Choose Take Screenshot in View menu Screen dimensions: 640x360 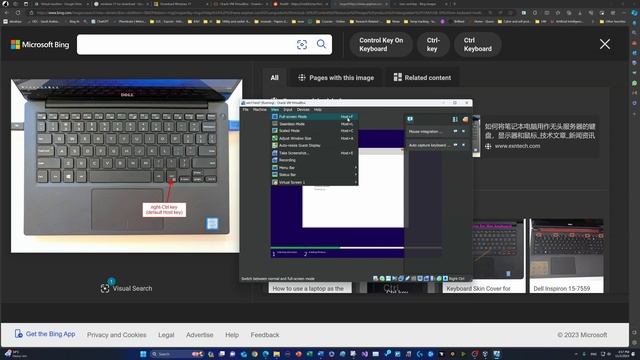314,153
